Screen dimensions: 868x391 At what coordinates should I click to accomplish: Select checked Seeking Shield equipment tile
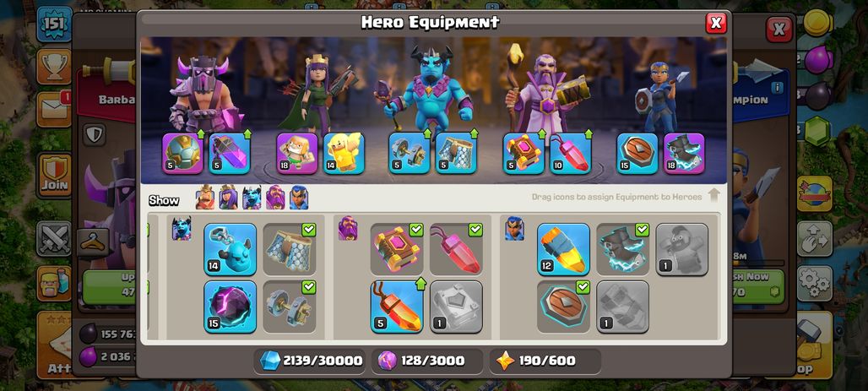pos(563,307)
